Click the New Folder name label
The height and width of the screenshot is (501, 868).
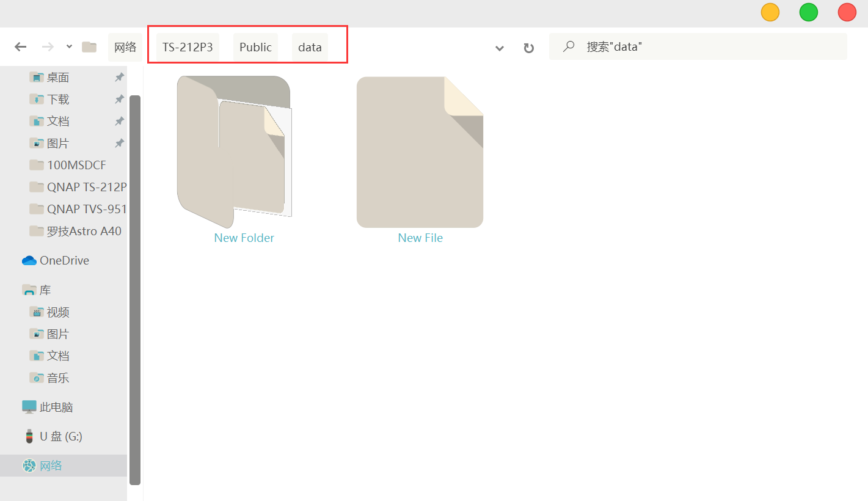(x=244, y=238)
